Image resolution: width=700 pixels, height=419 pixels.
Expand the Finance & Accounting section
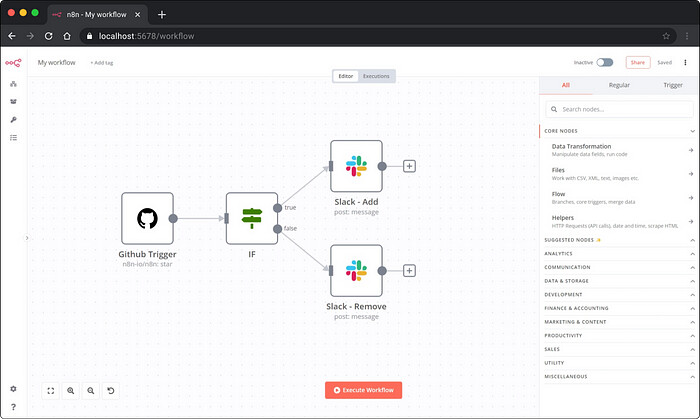click(620, 308)
